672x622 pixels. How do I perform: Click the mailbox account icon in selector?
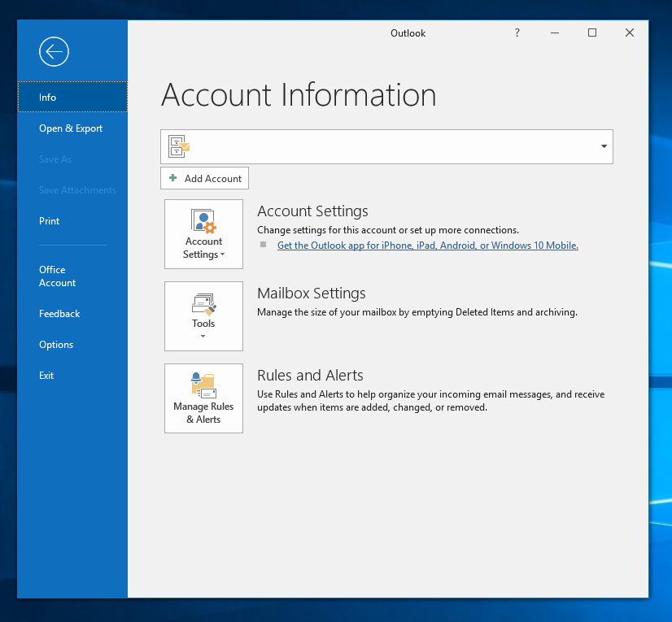(x=179, y=146)
